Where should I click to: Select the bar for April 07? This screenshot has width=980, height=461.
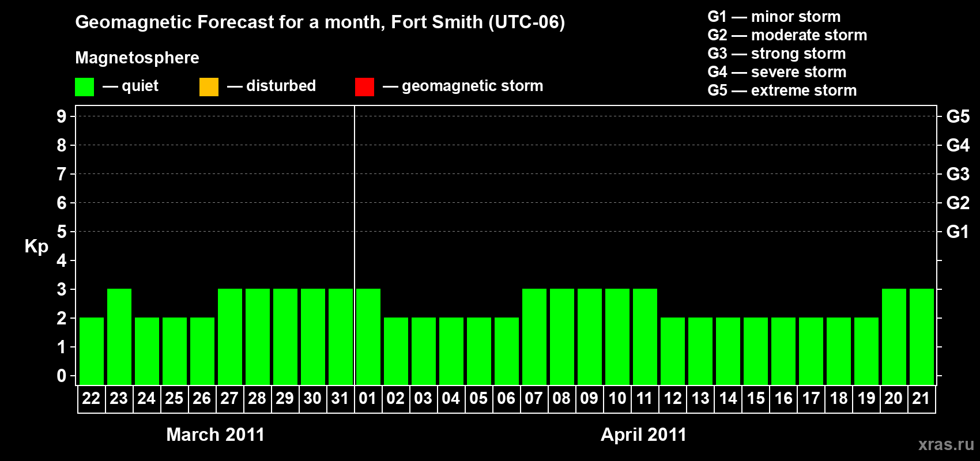[534, 337]
